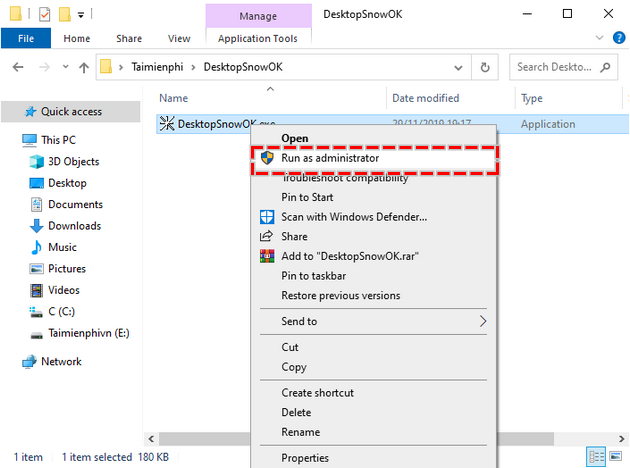Open the Application Tools tab
The image size is (630, 468).
[258, 39]
